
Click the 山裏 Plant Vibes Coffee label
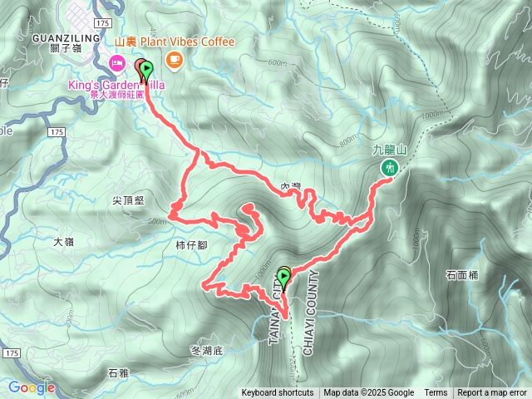[x=175, y=42]
